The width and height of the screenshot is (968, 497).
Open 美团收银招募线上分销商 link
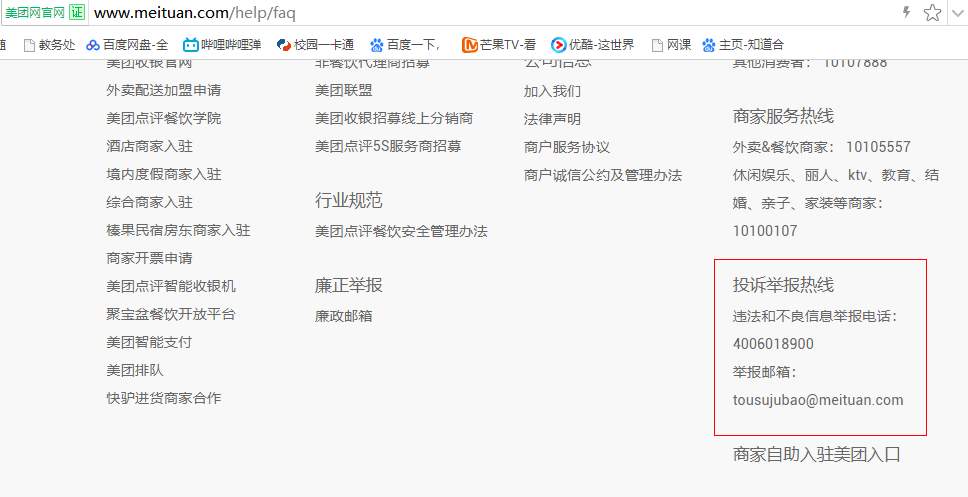pos(394,119)
